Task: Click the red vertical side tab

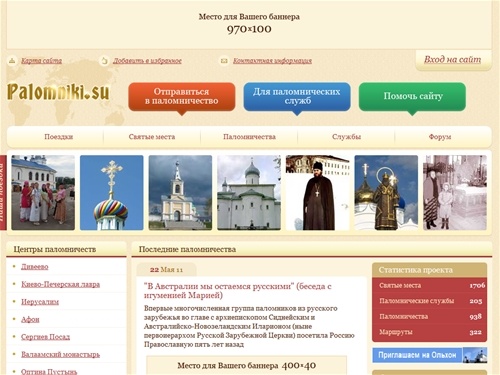Action: coord(3,193)
